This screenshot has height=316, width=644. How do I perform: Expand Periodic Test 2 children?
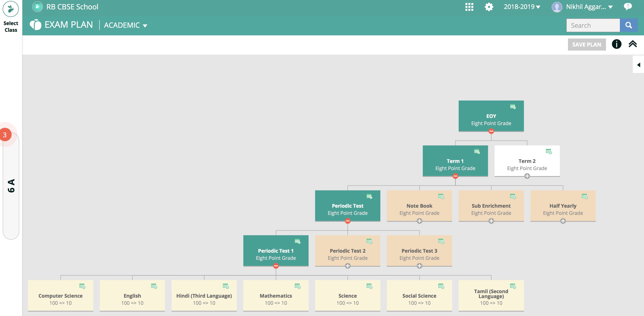(347, 266)
